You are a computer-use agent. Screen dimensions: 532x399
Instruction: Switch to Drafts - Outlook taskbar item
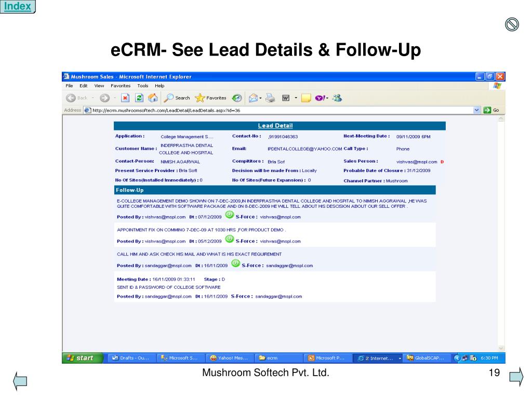132,358
